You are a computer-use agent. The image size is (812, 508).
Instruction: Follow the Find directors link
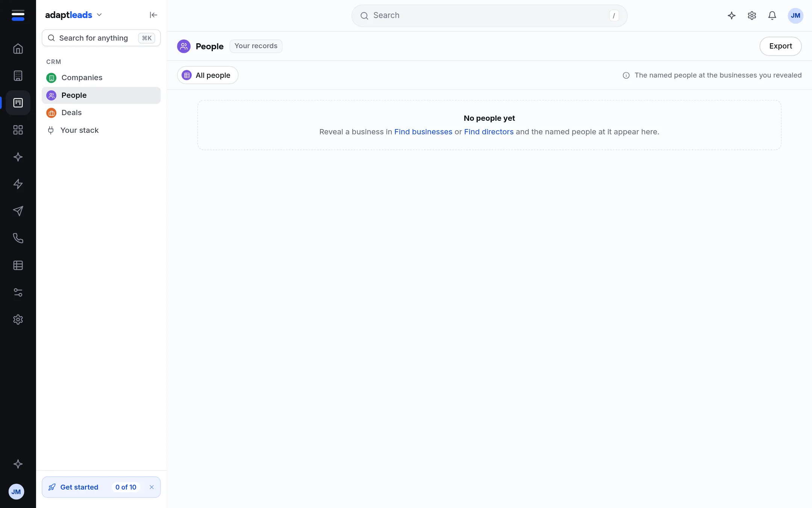coord(489,132)
